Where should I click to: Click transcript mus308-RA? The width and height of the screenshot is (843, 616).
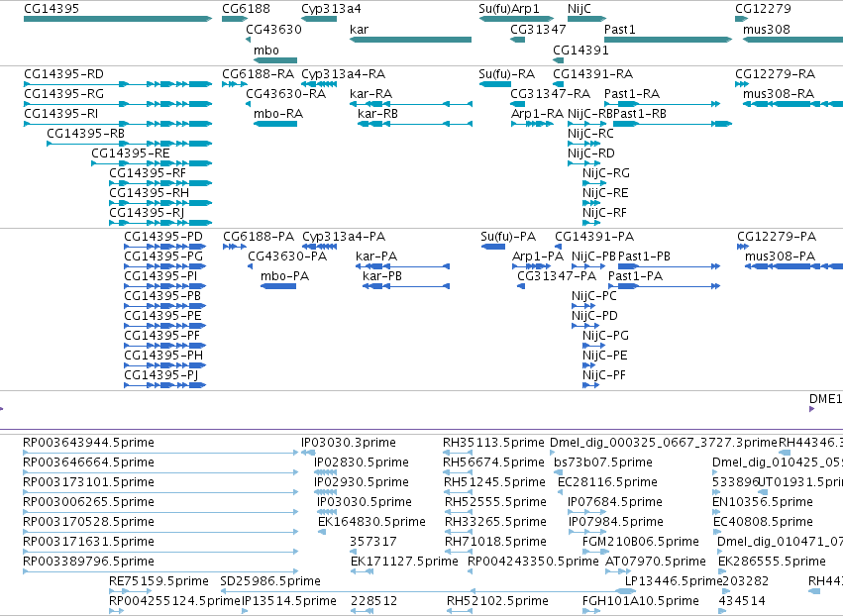click(x=779, y=93)
